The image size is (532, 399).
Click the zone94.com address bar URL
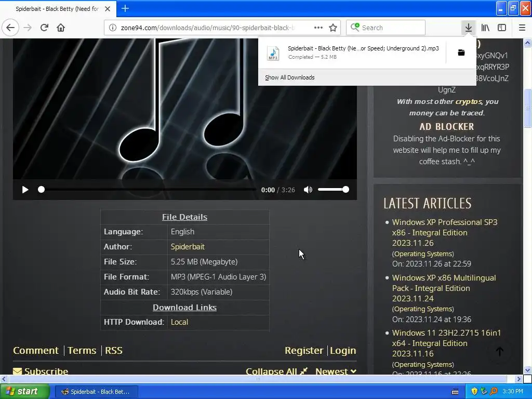(208, 28)
